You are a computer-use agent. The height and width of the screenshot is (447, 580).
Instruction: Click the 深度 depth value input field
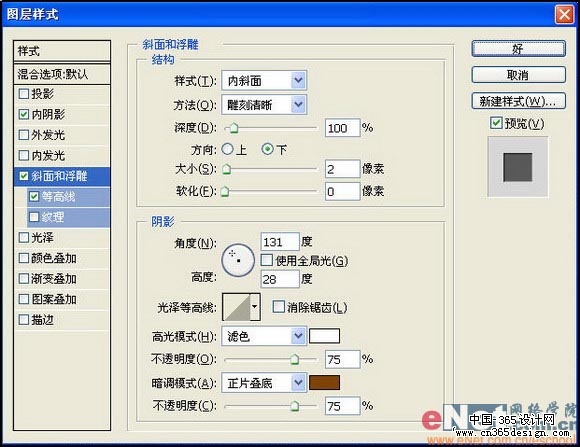click(x=343, y=128)
